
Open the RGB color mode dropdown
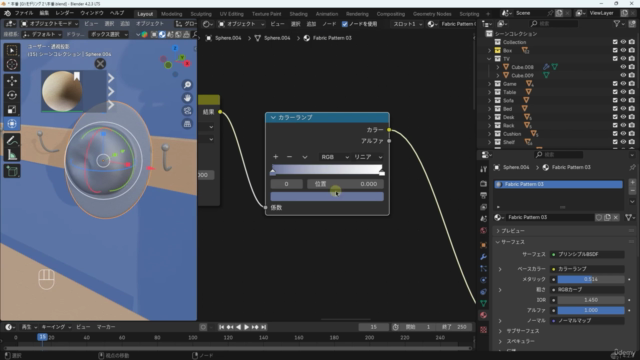pyautogui.click(x=334, y=157)
